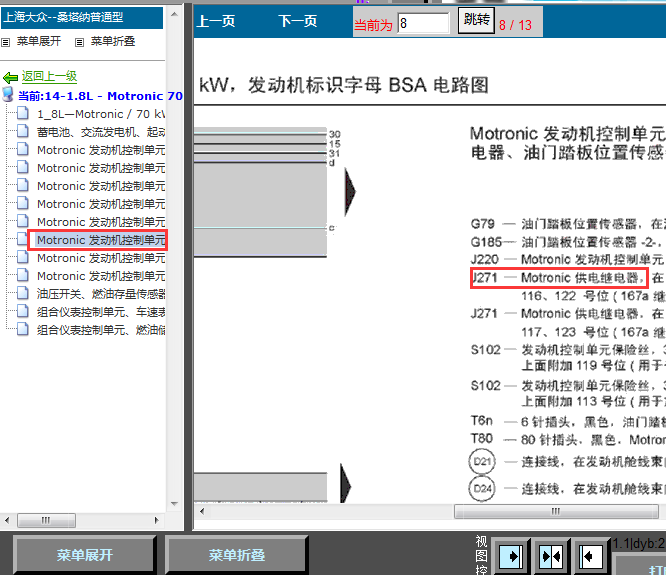Click tree panel horizontal scrollbar thumb
The width and height of the screenshot is (666, 575).
point(46,520)
